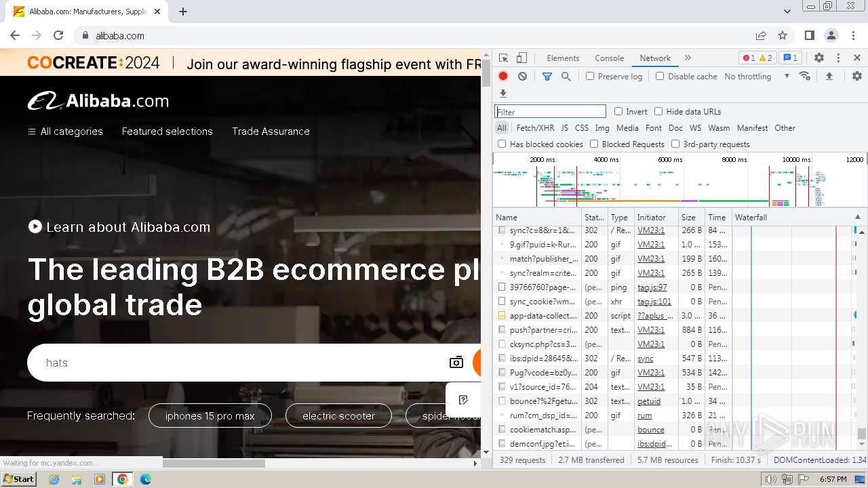Open Network panel settings gear
Screen dimensions: 868x488
coord(857,77)
